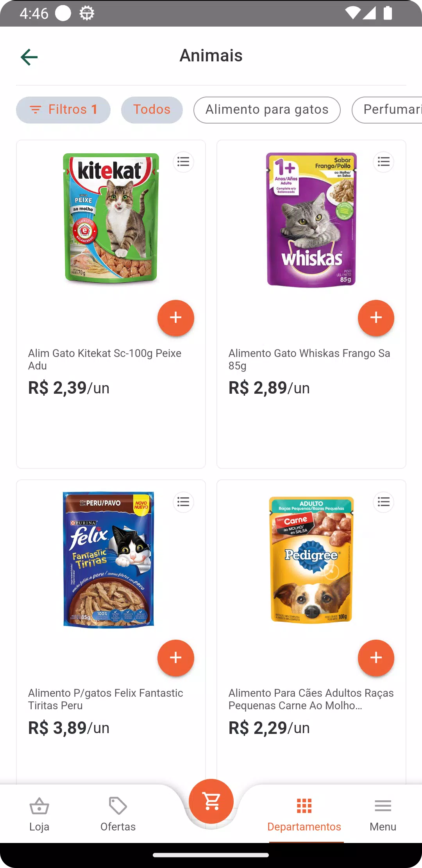Open Alimento Gato Whiskas Frango product title
This screenshot has height=868, width=422.
(309, 359)
